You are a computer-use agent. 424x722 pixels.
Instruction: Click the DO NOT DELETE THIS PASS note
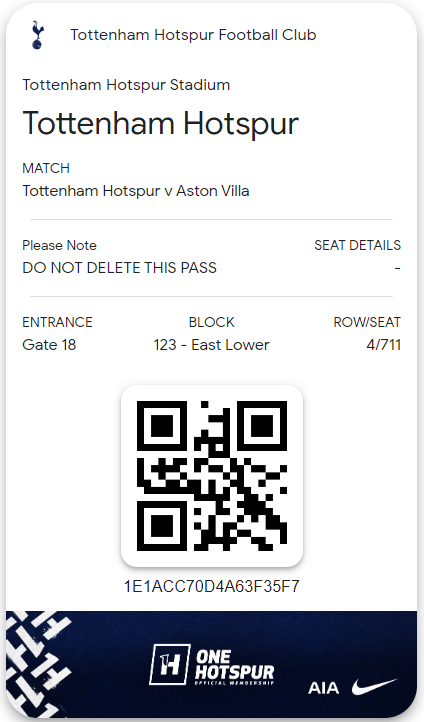(x=120, y=268)
